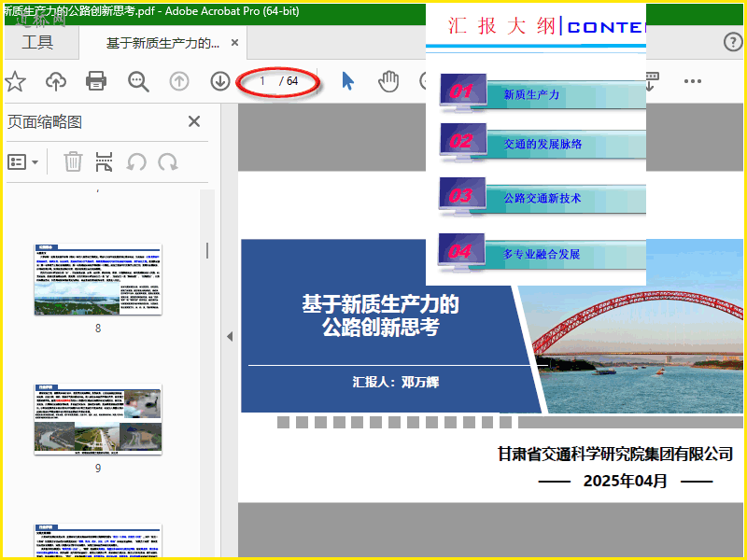Rotate page clockwise

(168, 161)
